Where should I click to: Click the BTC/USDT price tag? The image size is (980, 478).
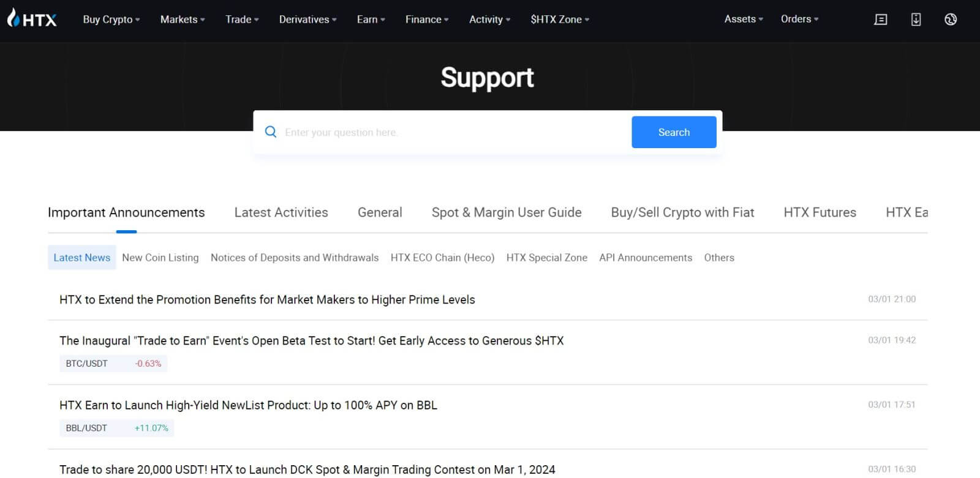point(113,364)
